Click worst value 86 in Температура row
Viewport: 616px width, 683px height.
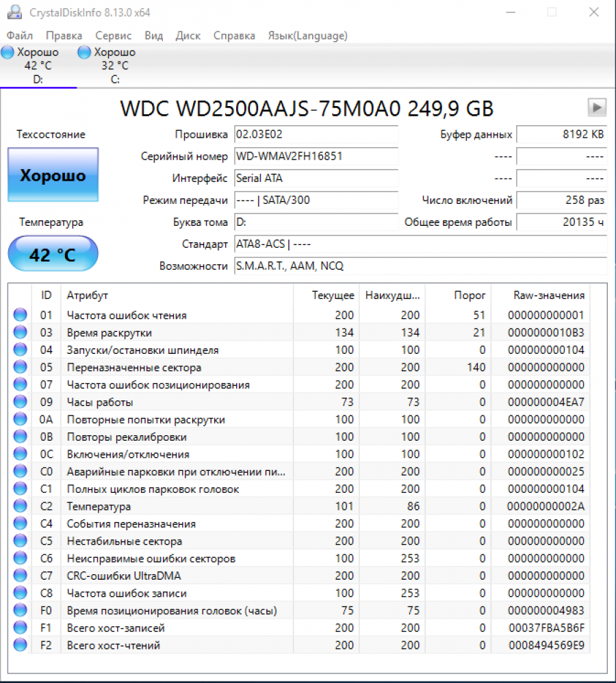[413, 506]
